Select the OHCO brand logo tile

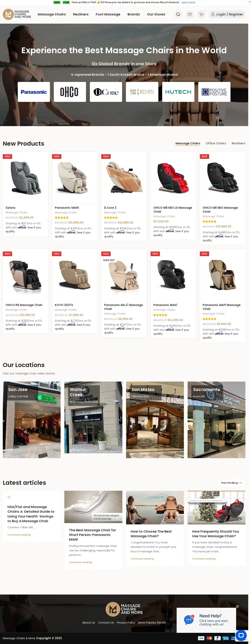click(x=70, y=92)
